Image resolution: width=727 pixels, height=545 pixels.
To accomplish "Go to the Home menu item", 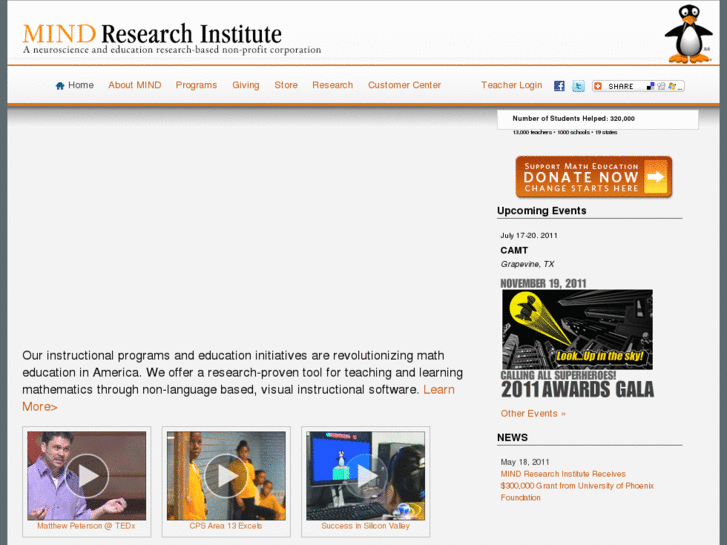I will [81, 85].
